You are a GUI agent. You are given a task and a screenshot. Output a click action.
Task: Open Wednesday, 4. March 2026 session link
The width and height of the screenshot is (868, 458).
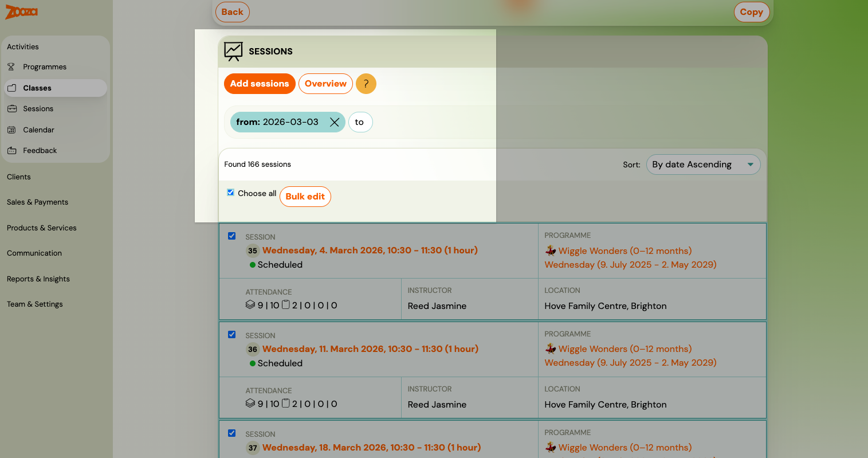point(370,250)
